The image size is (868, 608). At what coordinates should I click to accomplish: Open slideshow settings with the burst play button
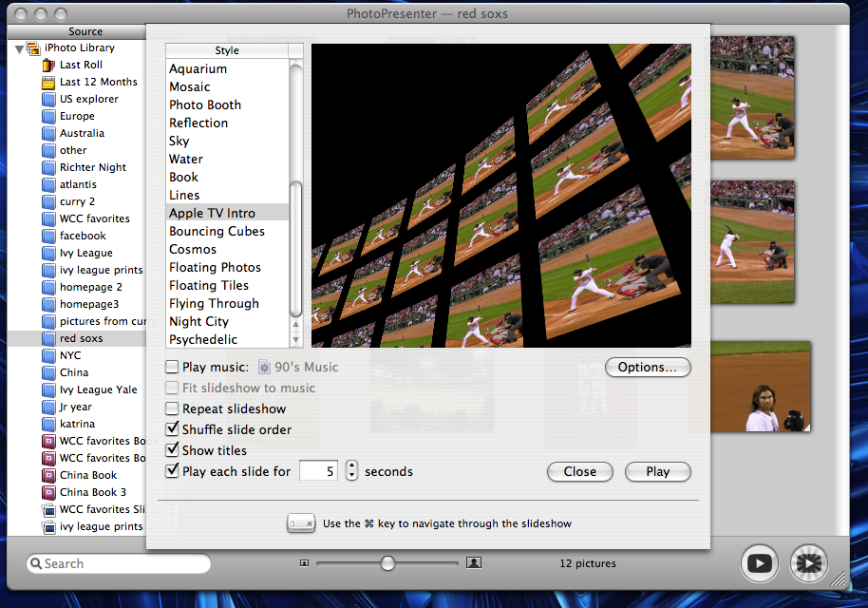coord(809,563)
